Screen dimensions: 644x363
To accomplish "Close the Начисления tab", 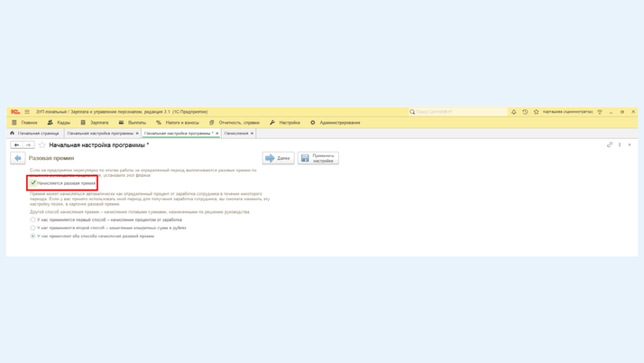I will [253, 134].
